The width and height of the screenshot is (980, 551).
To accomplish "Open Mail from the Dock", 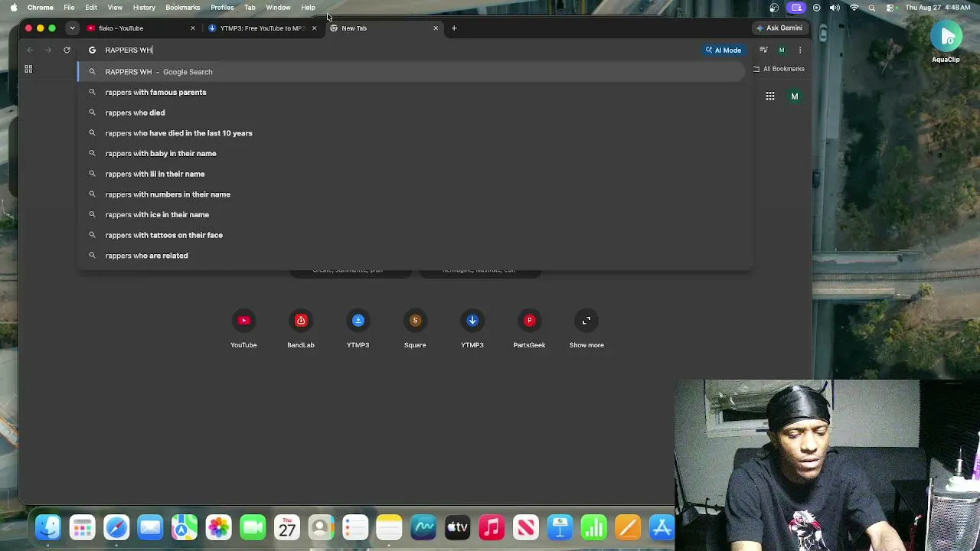I will (150, 527).
